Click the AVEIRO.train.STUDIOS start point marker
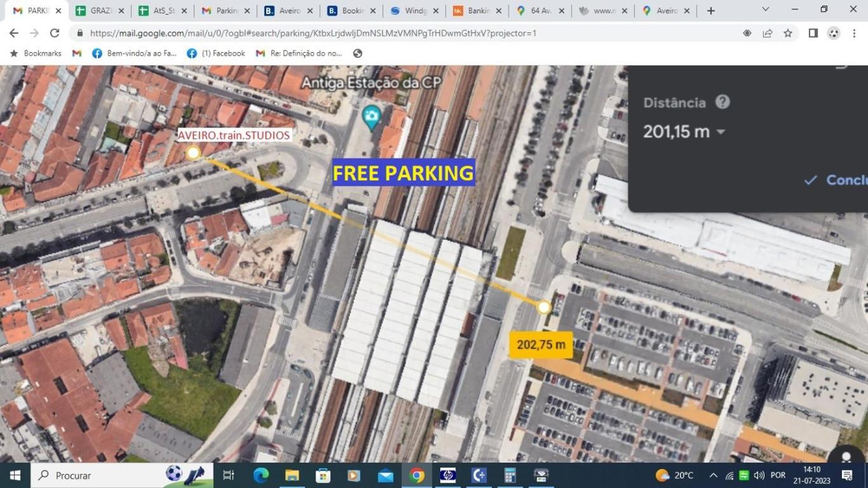868x488 pixels. (x=193, y=152)
